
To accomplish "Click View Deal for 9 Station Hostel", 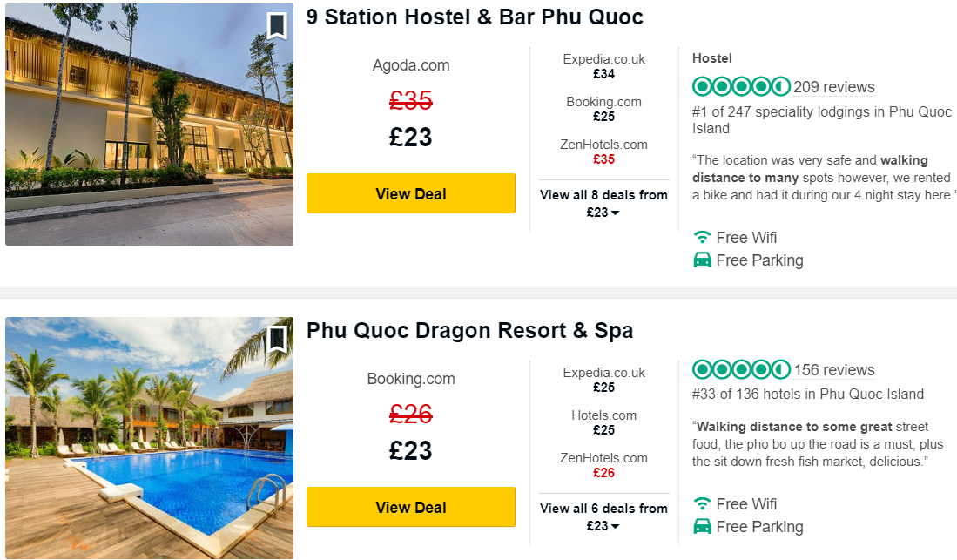I will click(411, 193).
